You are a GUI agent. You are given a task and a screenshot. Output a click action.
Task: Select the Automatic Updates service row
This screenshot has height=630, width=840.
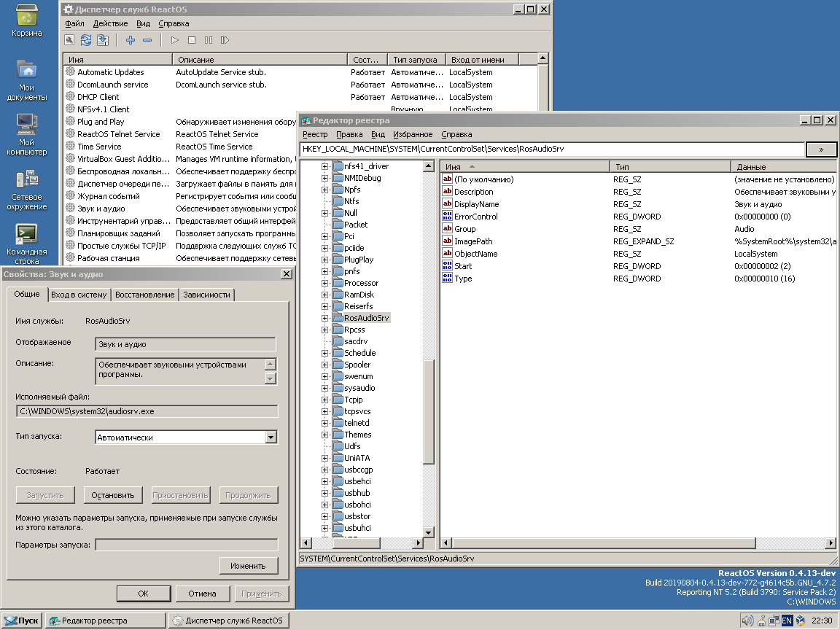pos(300,72)
